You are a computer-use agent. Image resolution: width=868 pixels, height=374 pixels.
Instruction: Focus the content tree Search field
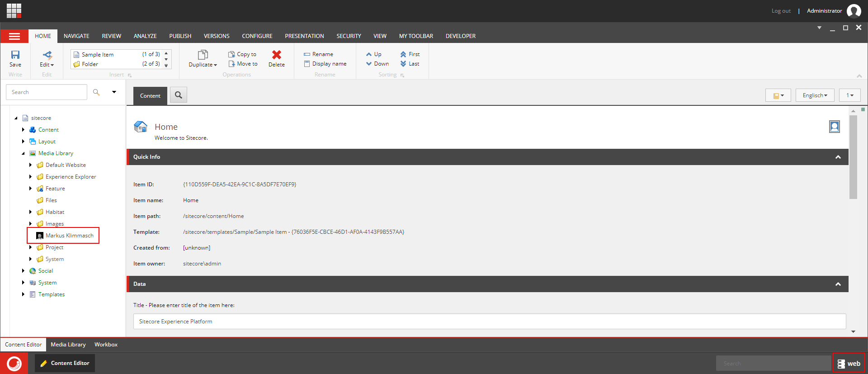(47, 92)
